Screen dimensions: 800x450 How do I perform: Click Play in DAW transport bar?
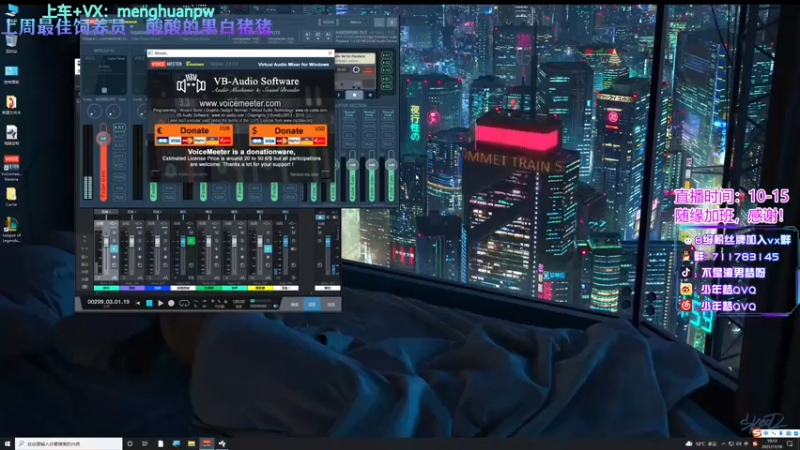[x=161, y=303]
